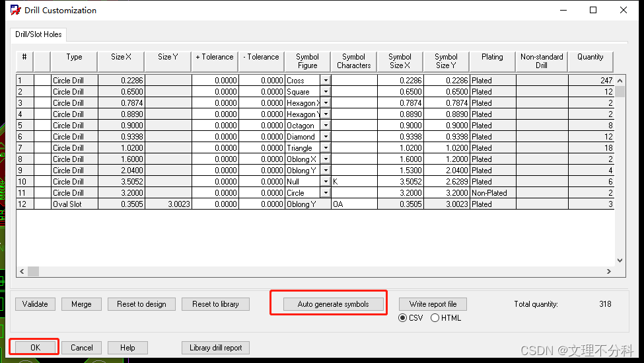Confirm with the OK button

[x=35, y=347]
